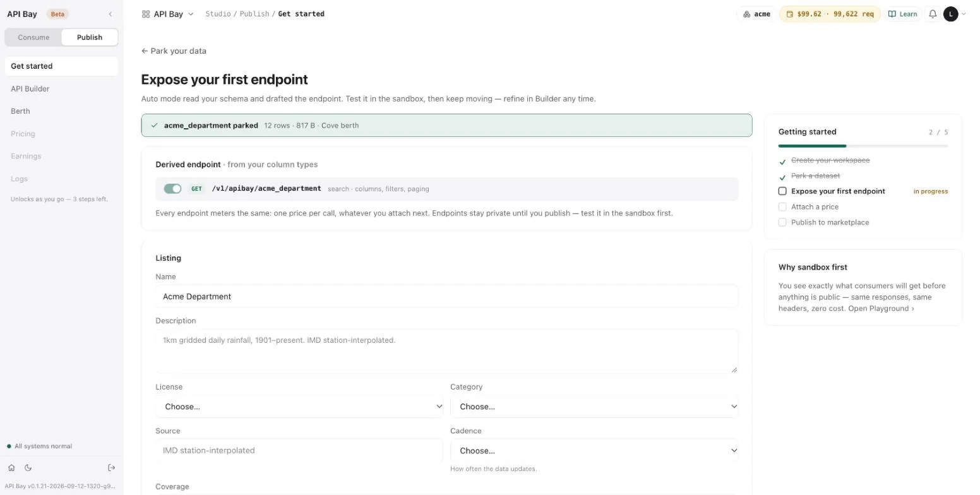Screen dimensions: 980x495
Task: Collapse the sidebar with the chevron icon
Action: pos(111,14)
